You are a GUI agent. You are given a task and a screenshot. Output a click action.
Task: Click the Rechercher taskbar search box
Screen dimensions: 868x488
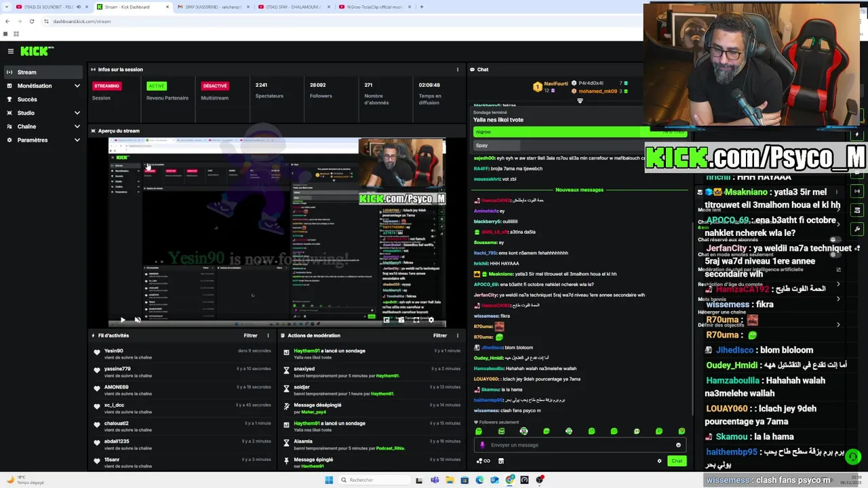click(x=374, y=480)
